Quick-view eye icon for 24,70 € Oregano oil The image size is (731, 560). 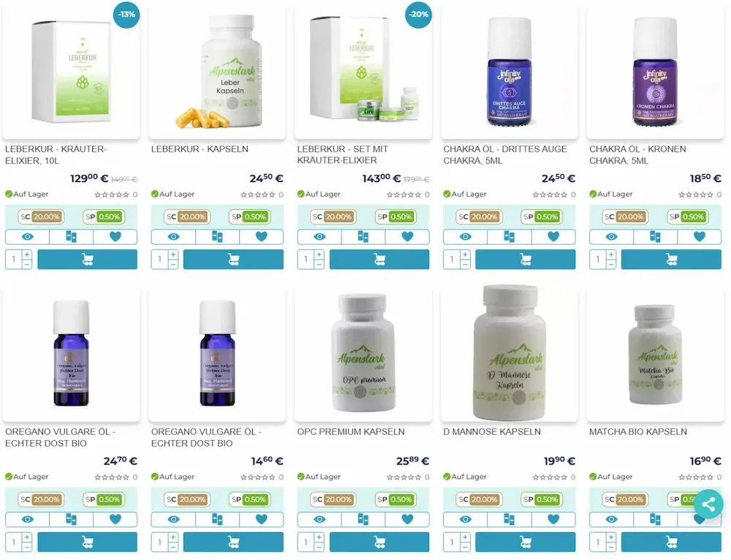(28, 520)
